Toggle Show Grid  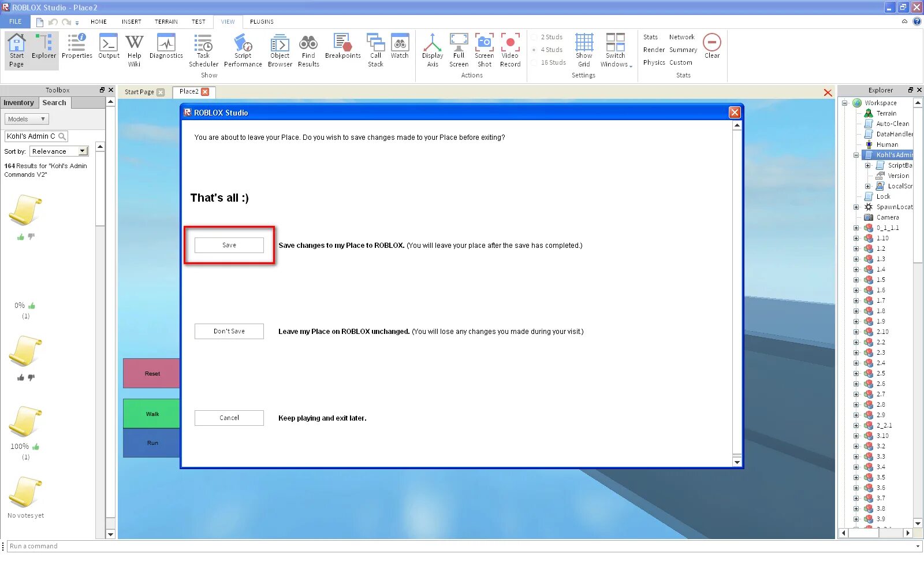point(584,50)
